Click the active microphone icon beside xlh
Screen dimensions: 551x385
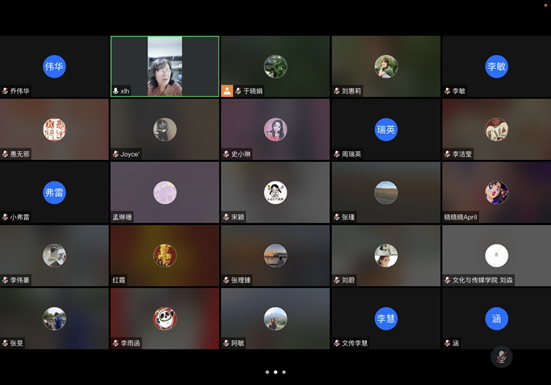click(116, 91)
